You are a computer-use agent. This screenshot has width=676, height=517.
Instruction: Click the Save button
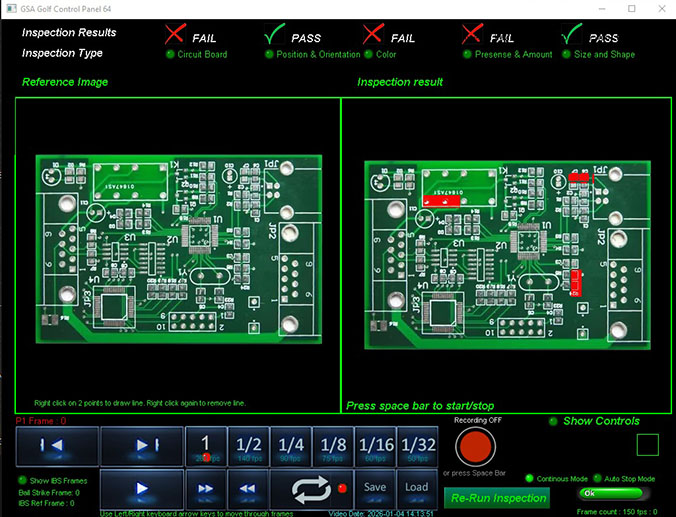point(375,488)
